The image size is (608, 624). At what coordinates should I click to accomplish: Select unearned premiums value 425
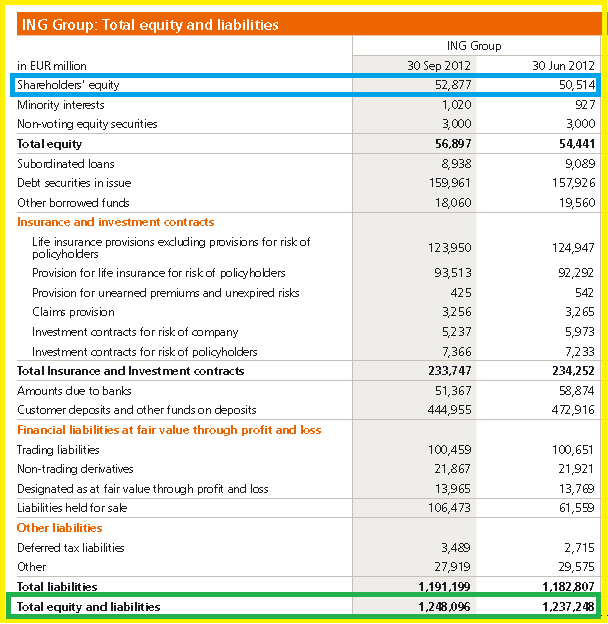461,293
